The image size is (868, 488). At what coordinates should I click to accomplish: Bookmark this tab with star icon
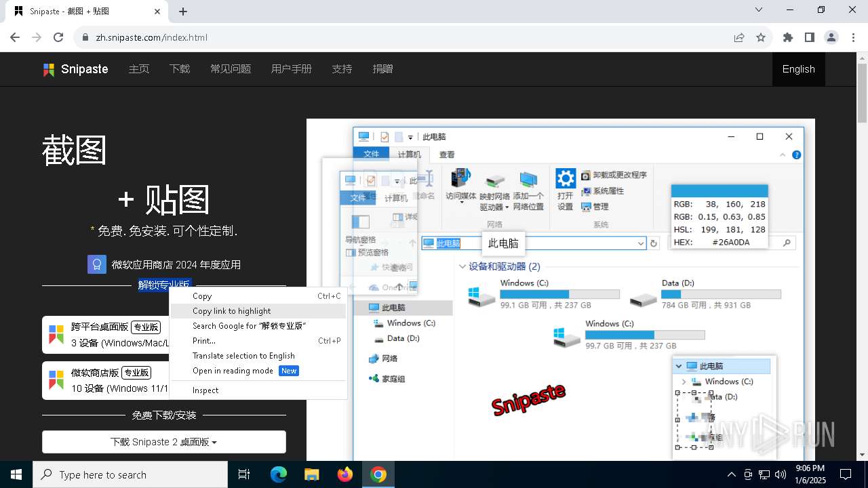tap(761, 37)
